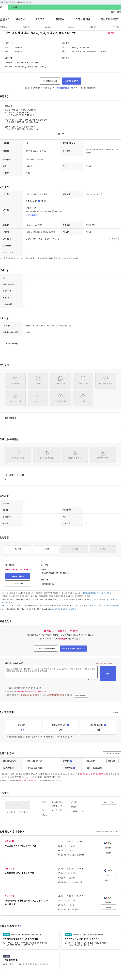
Task: Click 새창보기 for 서울부암동 posting
Action: click(x=108, y=880)
